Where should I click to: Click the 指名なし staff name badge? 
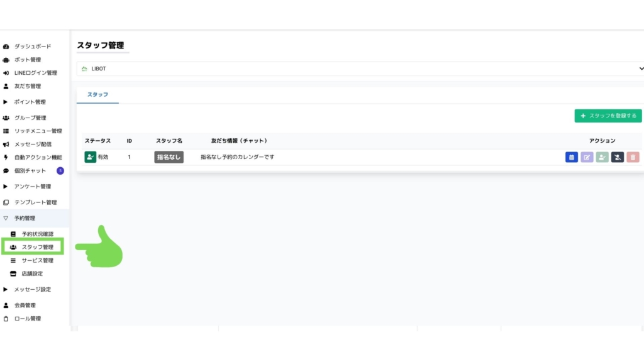coord(169,157)
